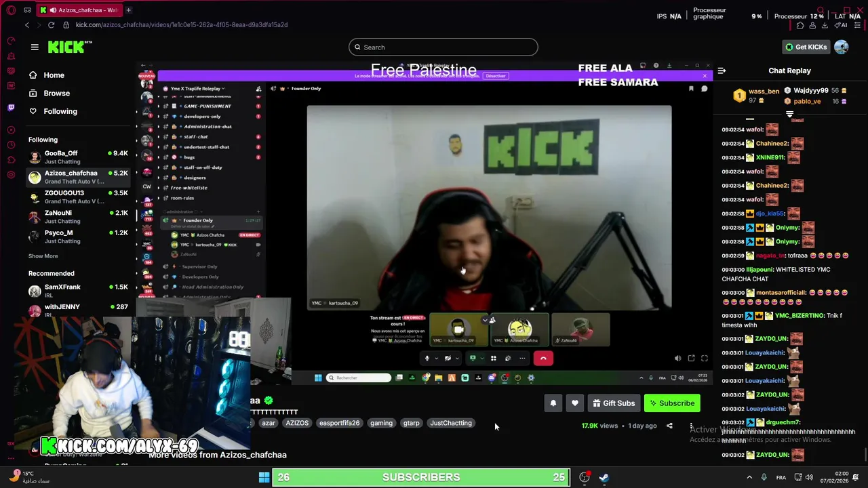Open the browser downloads icon

click(824, 25)
